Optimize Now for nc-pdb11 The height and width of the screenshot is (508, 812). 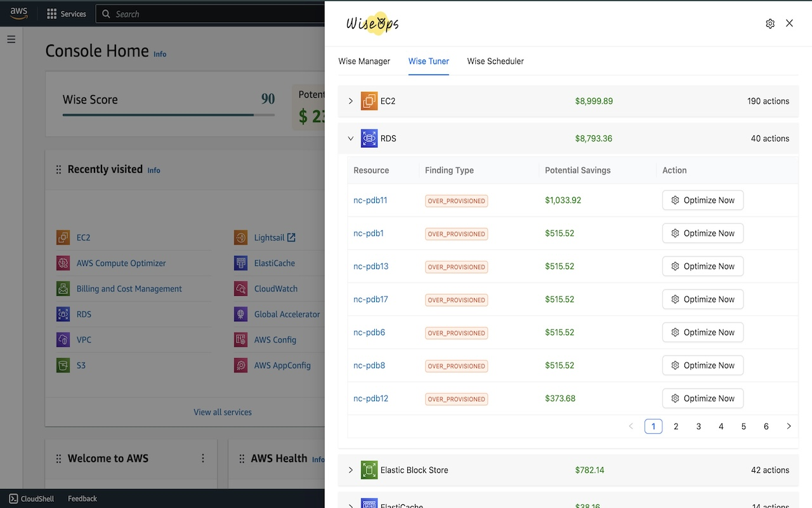[x=703, y=200]
